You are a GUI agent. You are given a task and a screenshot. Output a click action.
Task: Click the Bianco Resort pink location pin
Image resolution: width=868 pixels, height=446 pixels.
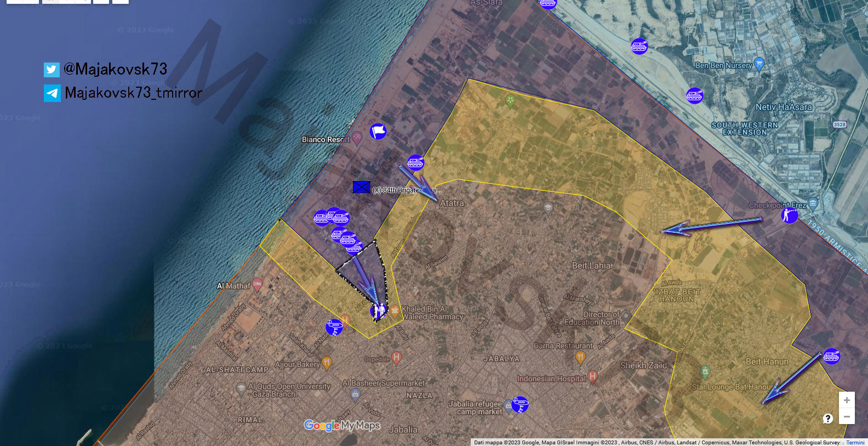pyautogui.click(x=357, y=138)
